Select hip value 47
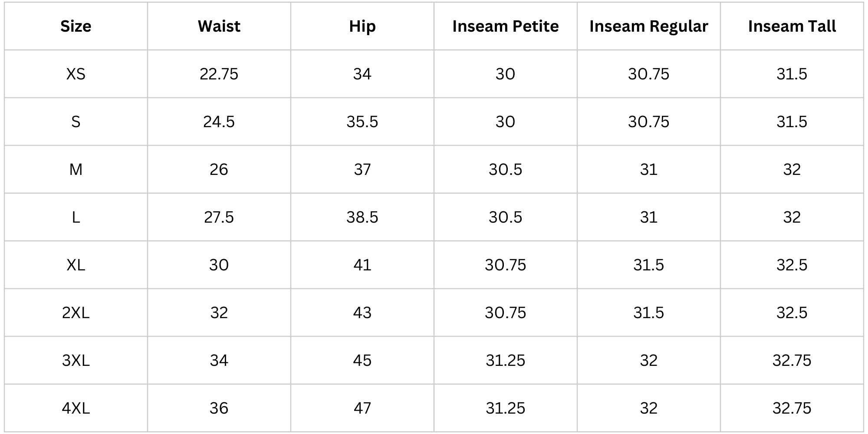868x434 pixels. (x=362, y=408)
